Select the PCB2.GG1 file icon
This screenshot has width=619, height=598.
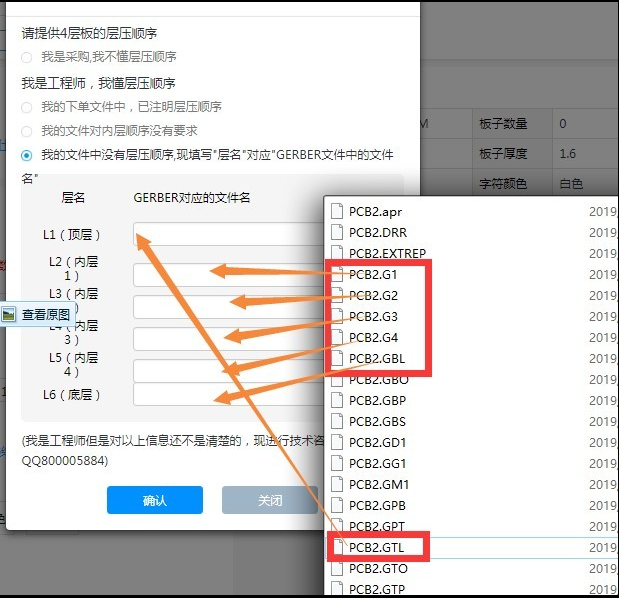337,463
